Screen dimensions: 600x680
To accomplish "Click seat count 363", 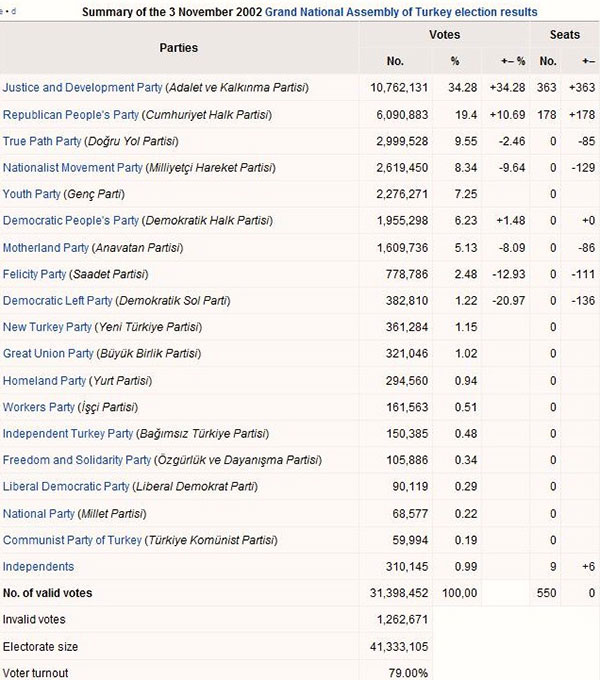I will (x=546, y=88).
